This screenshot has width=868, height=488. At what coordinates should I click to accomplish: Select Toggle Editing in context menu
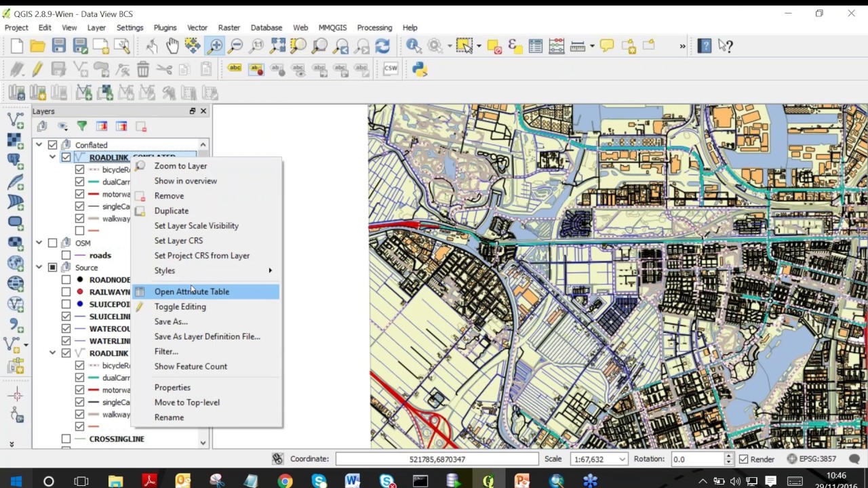tap(206, 306)
